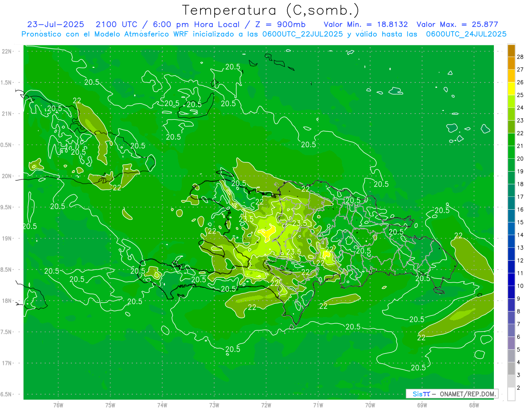Click the '70W' longitude label
Image resolution: width=532 pixels, height=411 pixels.
pyautogui.click(x=370, y=405)
